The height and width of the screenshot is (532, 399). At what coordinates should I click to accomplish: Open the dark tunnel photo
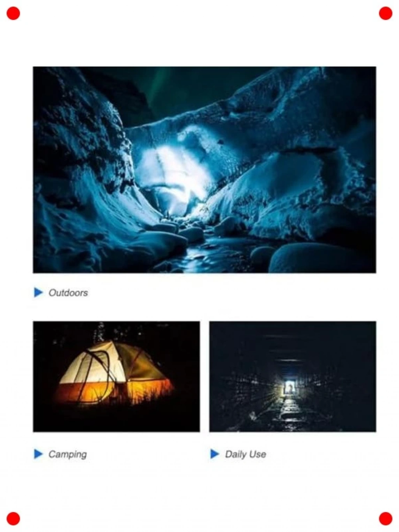coord(293,376)
